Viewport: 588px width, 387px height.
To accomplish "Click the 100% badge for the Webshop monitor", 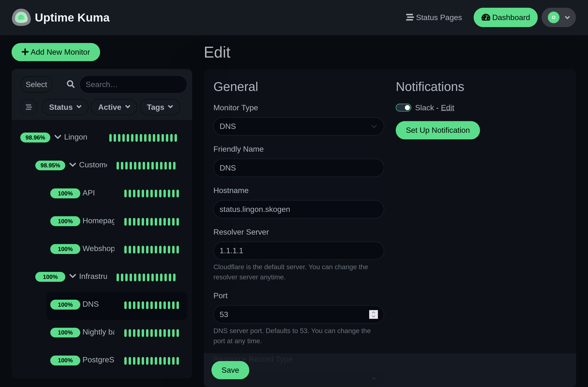I will (65, 249).
